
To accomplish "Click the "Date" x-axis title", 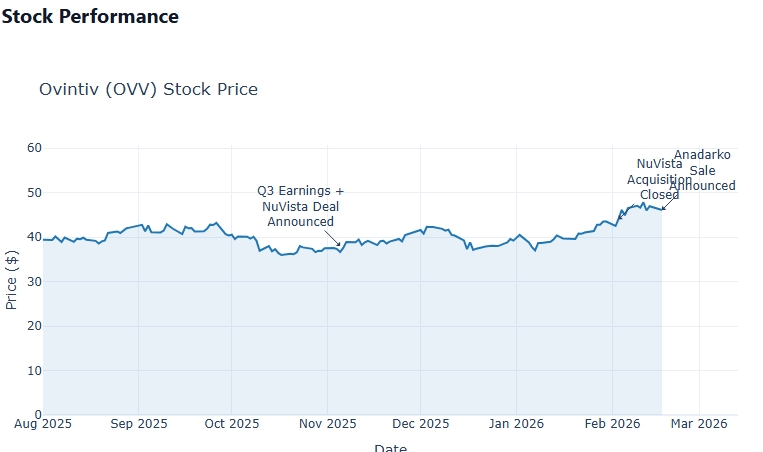I will [390, 448].
